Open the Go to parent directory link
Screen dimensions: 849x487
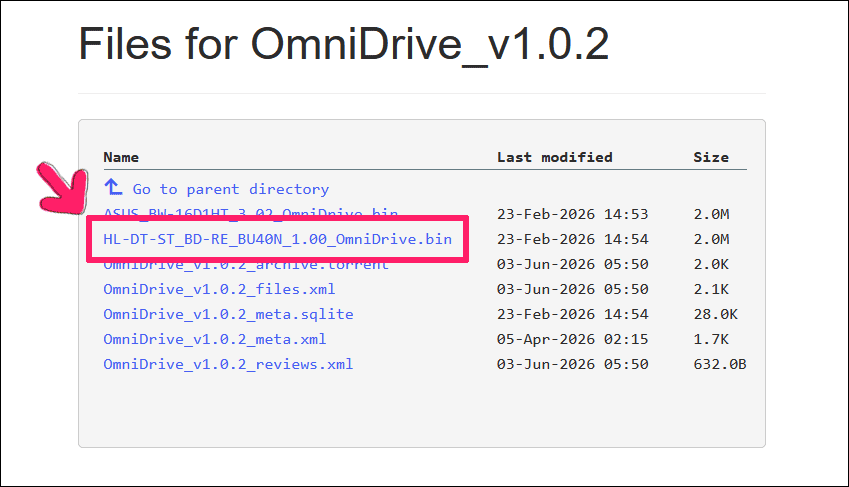pos(231,189)
